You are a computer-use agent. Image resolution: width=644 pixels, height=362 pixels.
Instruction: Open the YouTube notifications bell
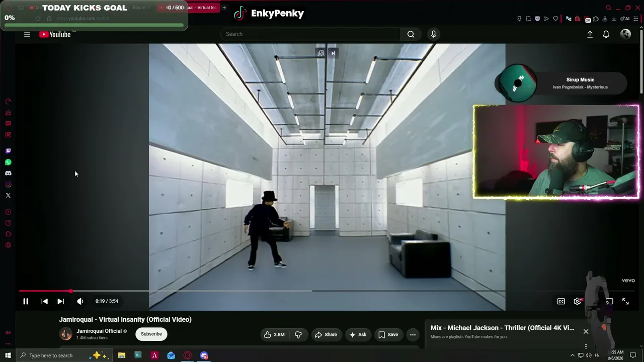coord(606,34)
